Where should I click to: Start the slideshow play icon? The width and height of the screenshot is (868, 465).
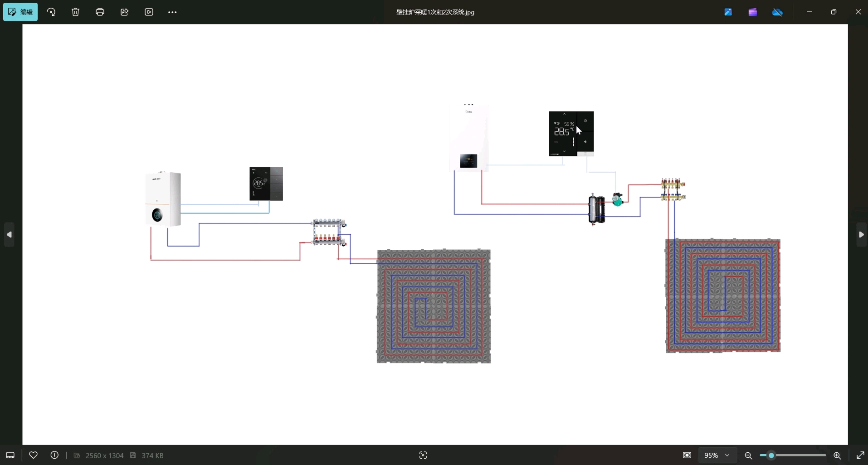(149, 12)
